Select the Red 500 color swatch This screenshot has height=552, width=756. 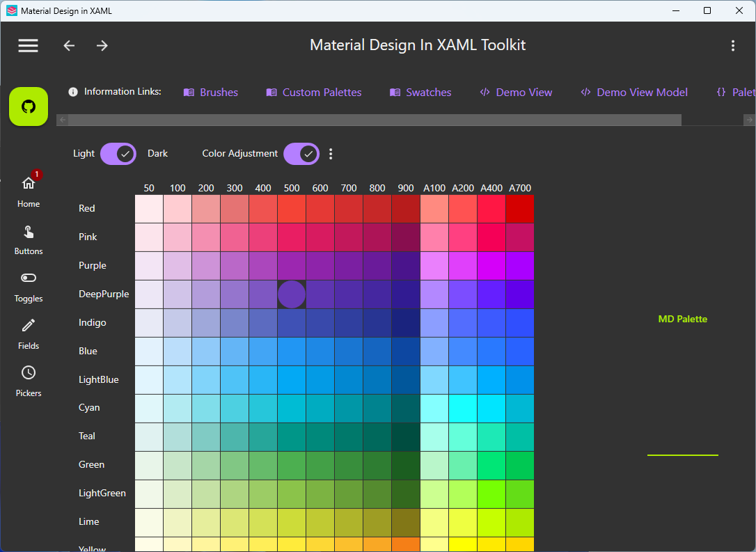292,207
